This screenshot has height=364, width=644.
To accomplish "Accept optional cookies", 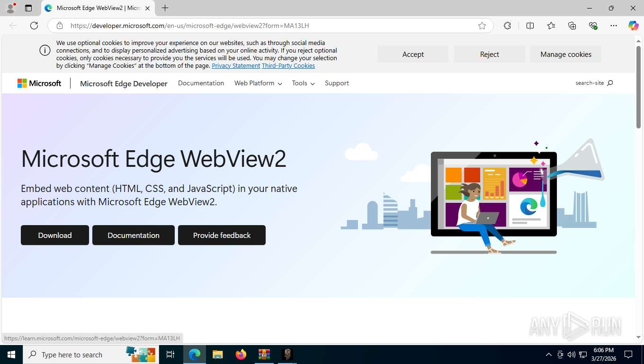I will point(413,54).
